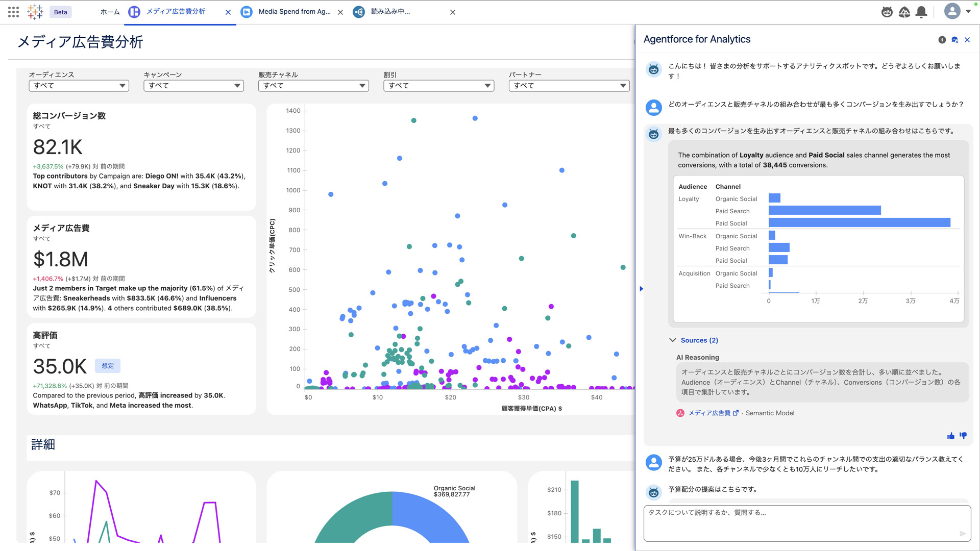Screen dimensions: 980x551
Task: Click the 詳細 section heading
Action: point(43,444)
